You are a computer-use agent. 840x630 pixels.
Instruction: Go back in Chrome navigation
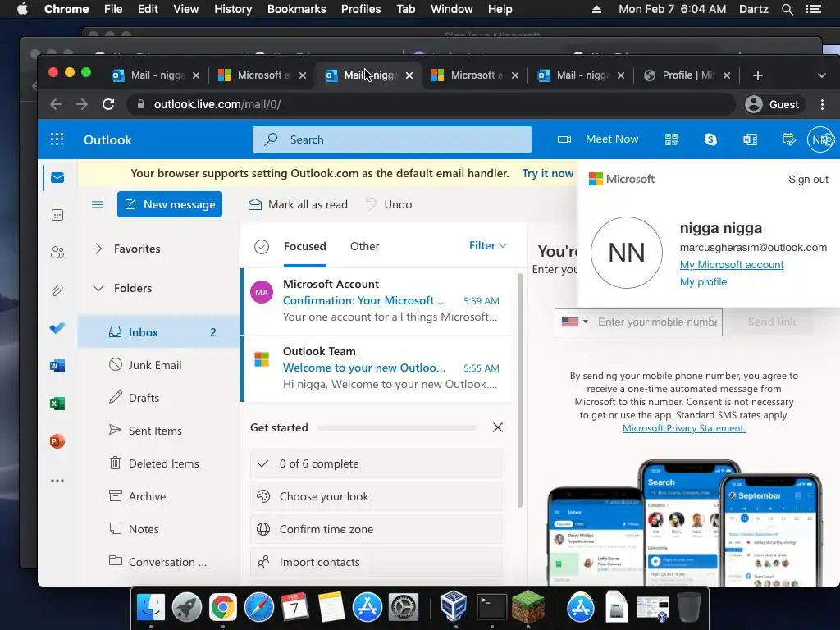(56, 104)
